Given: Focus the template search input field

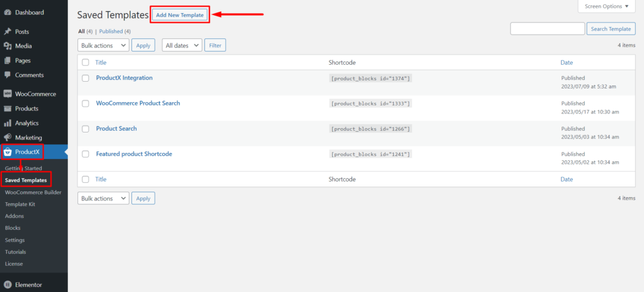Looking at the screenshot, I should click(x=547, y=29).
